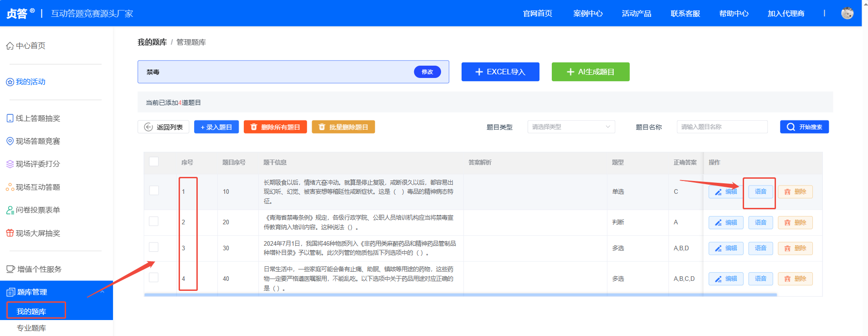Viewport: 868px width, 336px height.
Task: Click question text starting 日常生活中
Action: [x=359, y=279]
